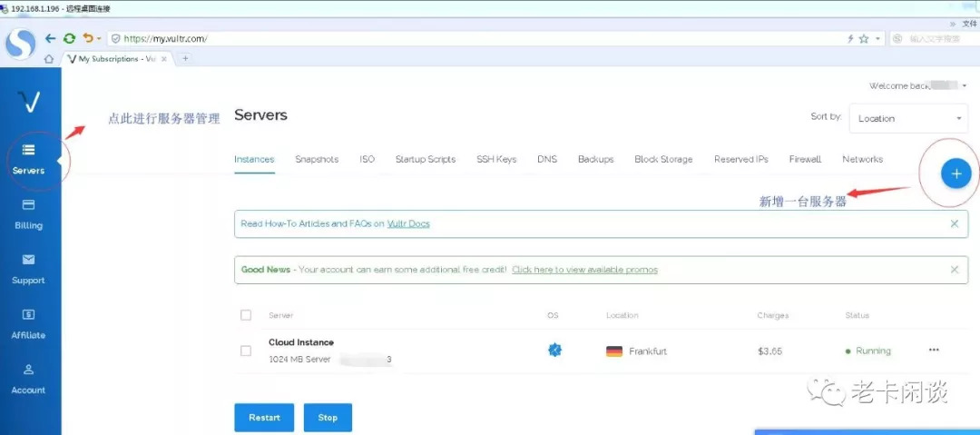Click the Running status text
Screen dimensions: 980x435
pyautogui.click(x=873, y=351)
